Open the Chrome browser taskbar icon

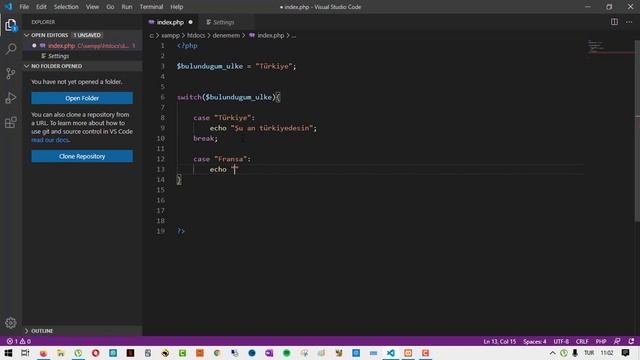(217, 353)
